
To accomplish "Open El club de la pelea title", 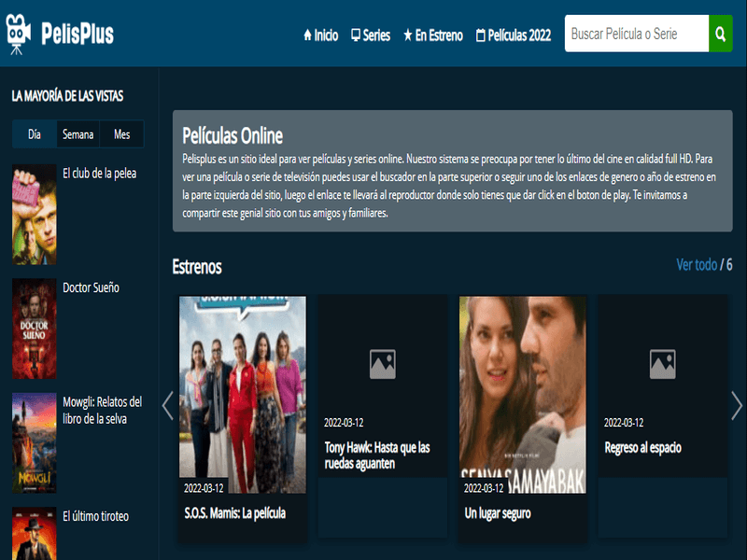I will pyautogui.click(x=100, y=174).
